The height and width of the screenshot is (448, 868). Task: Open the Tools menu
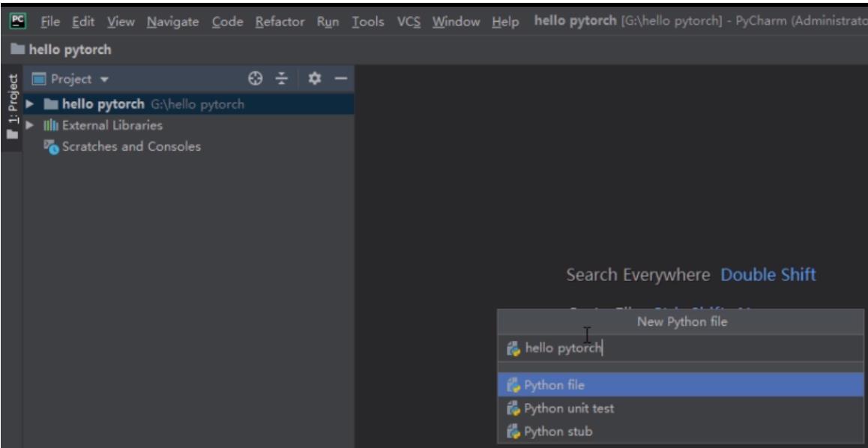[x=367, y=22]
